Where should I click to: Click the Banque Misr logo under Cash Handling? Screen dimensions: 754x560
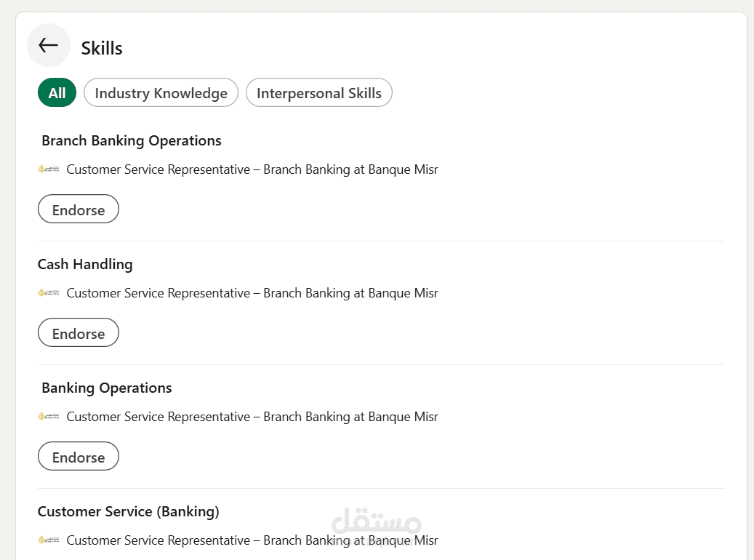pos(49,293)
